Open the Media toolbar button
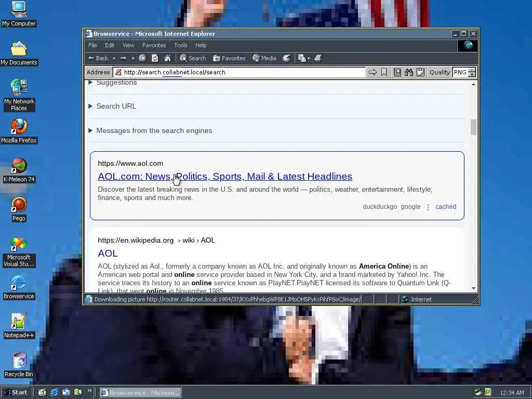The image size is (532, 399). (x=264, y=58)
